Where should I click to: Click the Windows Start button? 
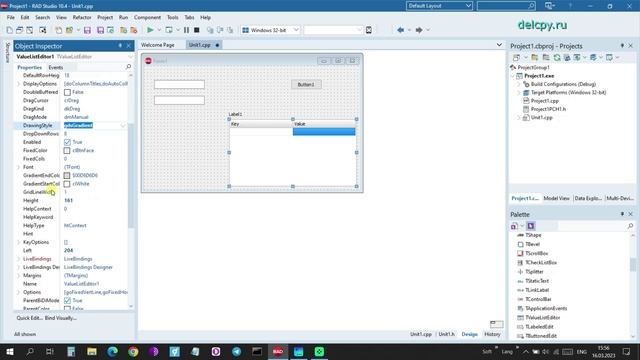tap(10, 351)
